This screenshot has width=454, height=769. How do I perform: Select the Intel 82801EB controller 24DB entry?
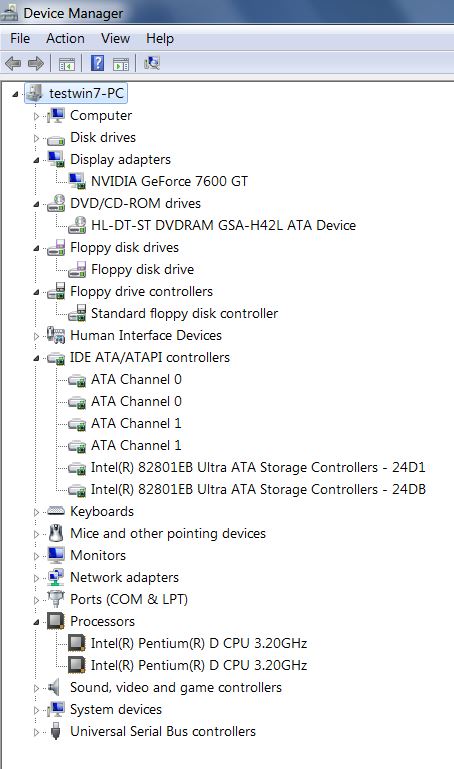258,489
